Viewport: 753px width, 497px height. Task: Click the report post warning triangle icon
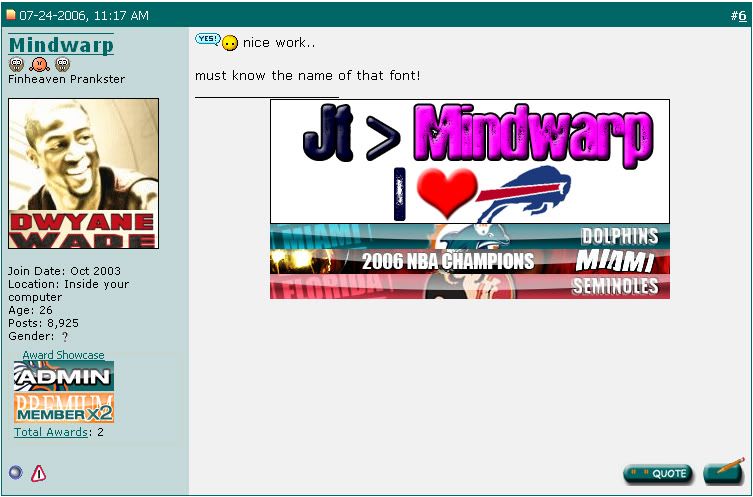pos(38,473)
